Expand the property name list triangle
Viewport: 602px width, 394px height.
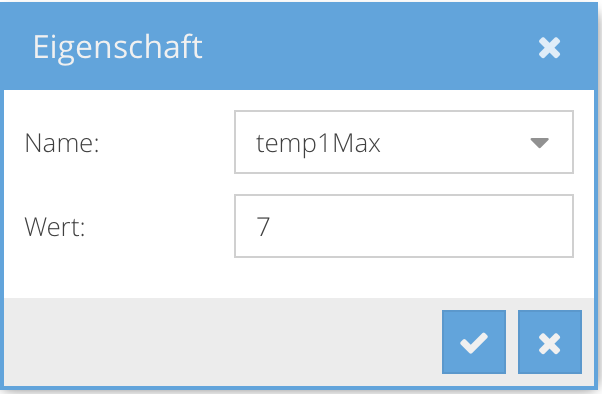[539, 143]
